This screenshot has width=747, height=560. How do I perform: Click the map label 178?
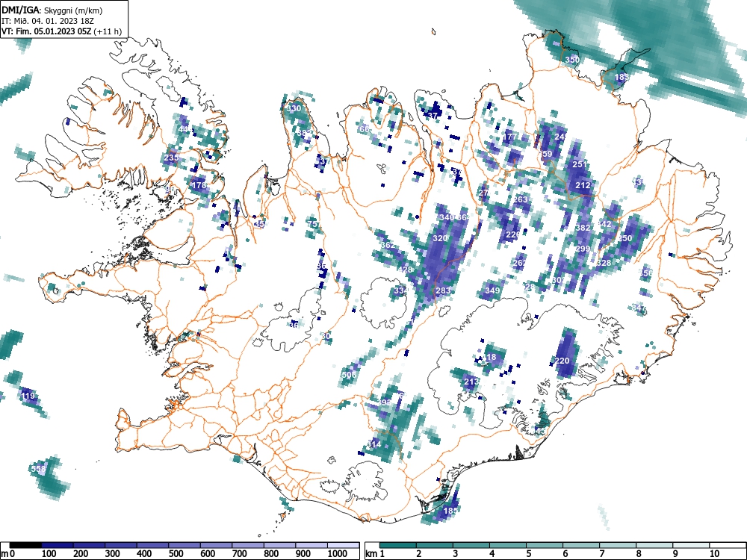[199, 185]
